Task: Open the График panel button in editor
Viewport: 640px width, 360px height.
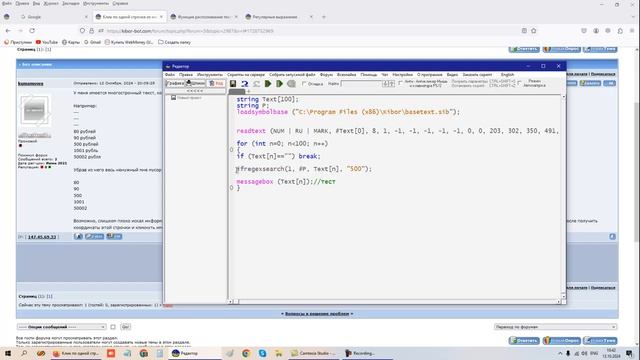Action: coord(175,83)
